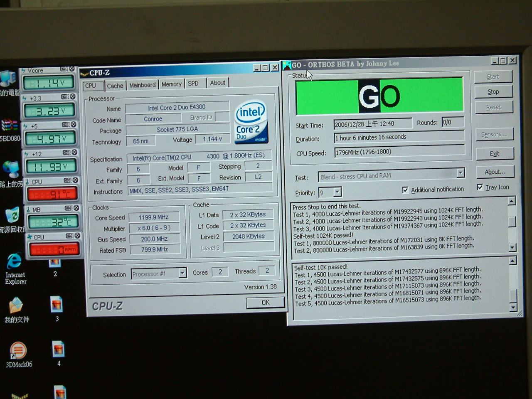
Task: Click the pin icon on the +5 gadget
Action: click(65, 125)
